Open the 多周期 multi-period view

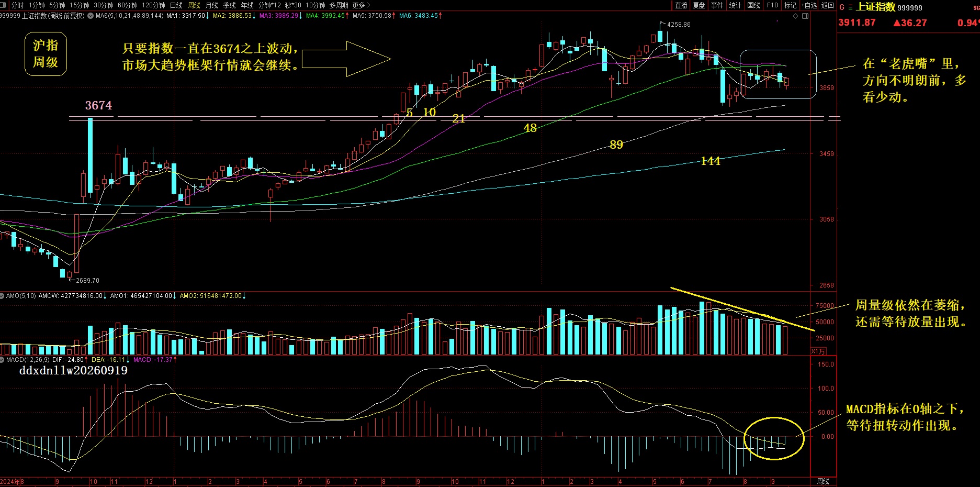pyautogui.click(x=339, y=5)
